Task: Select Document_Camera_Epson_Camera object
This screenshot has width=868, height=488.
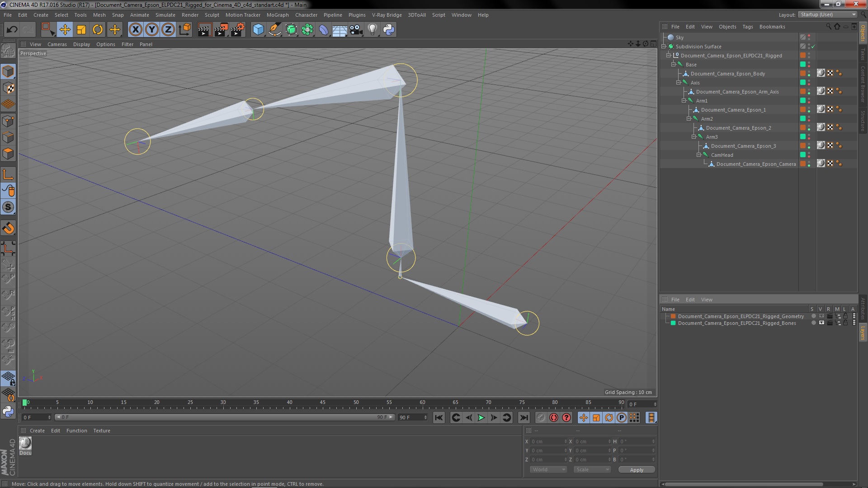Action: click(755, 164)
